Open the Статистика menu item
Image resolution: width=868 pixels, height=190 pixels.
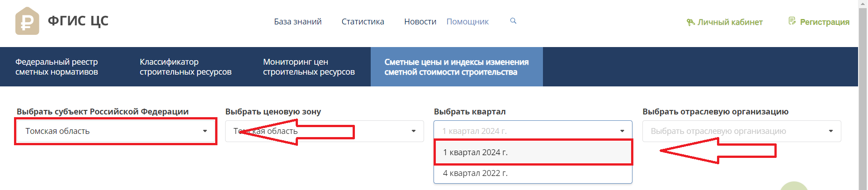point(363,22)
